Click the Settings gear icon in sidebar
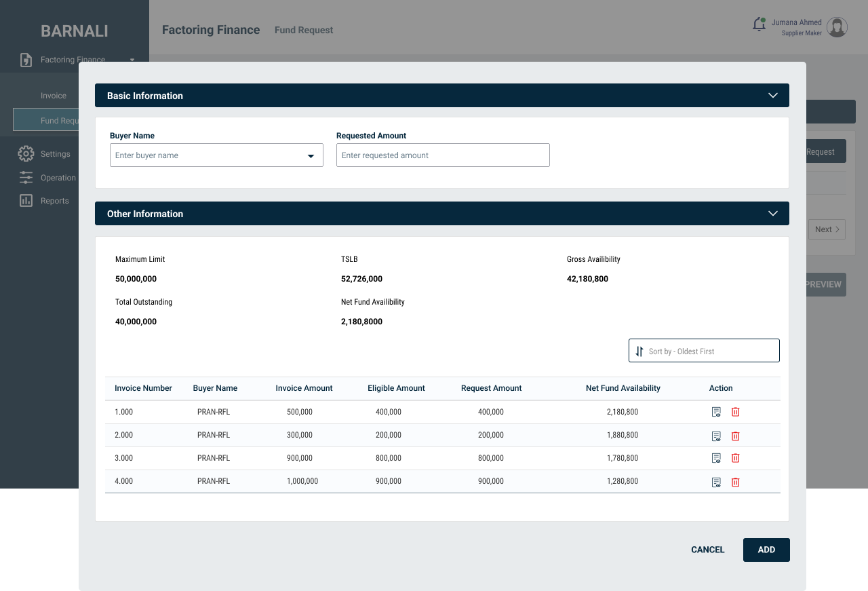 pyautogui.click(x=26, y=154)
